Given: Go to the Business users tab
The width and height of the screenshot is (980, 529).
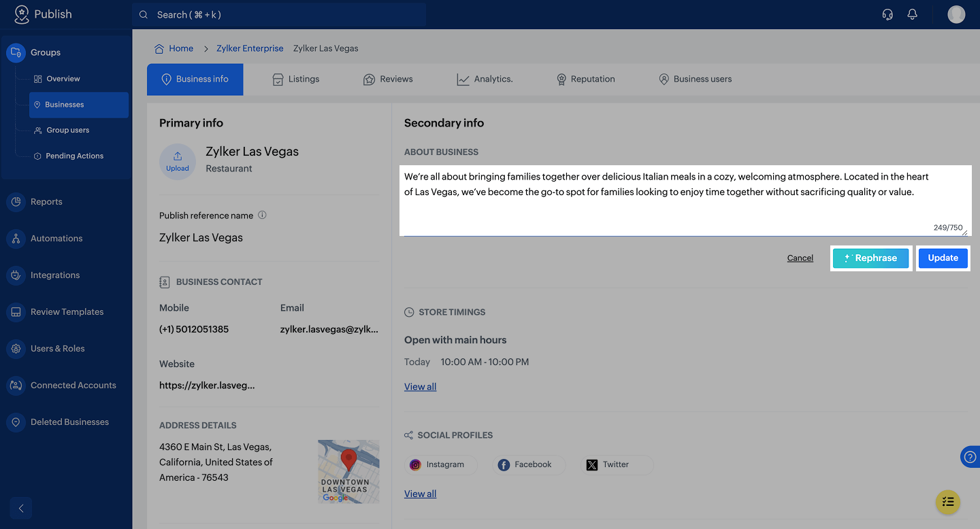Looking at the screenshot, I should (695, 80).
